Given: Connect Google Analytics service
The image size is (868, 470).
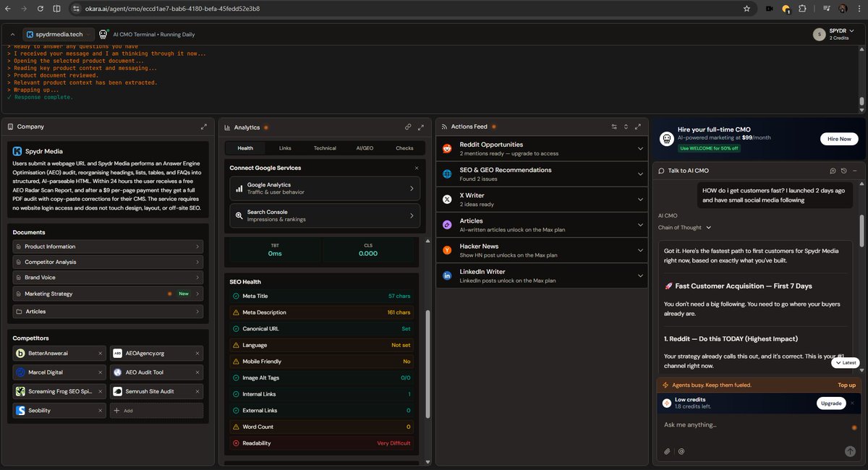Looking at the screenshot, I should tap(325, 189).
